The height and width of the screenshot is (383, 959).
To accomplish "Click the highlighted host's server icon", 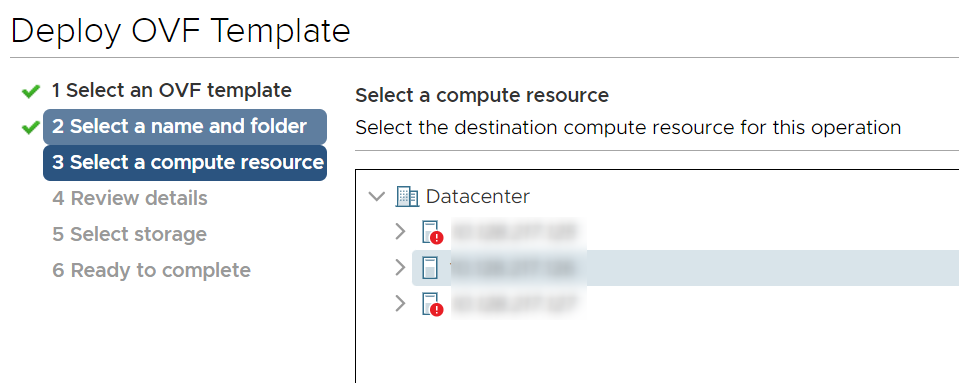I will pos(431,268).
